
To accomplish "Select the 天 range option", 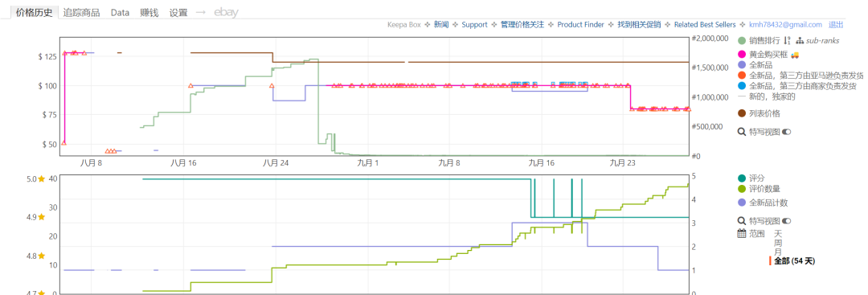I will (778, 234).
